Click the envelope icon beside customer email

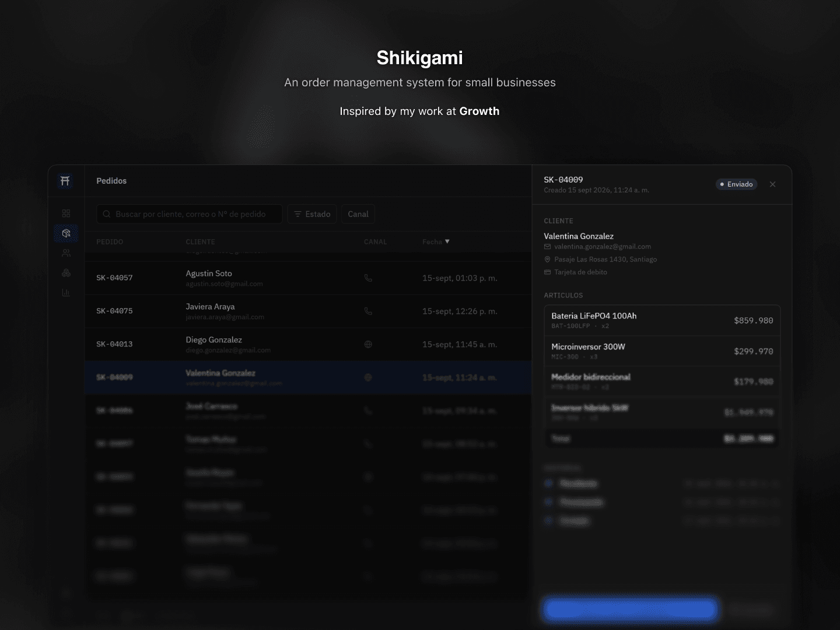pyautogui.click(x=547, y=247)
